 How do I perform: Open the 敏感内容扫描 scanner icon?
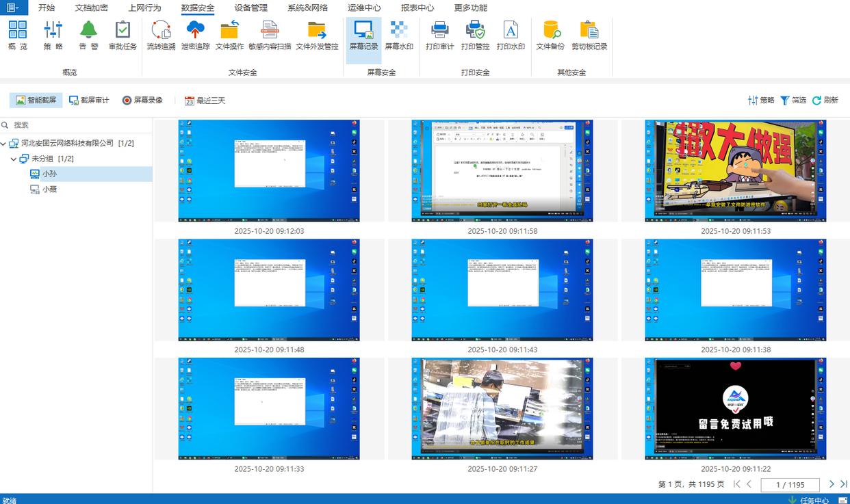coord(270,31)
